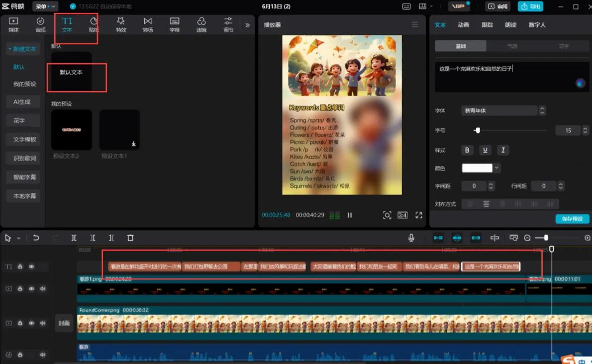Viewport: 592px width, 364px height.
Task: Select the 花字 sidebar category
Action: coord(19,121)
